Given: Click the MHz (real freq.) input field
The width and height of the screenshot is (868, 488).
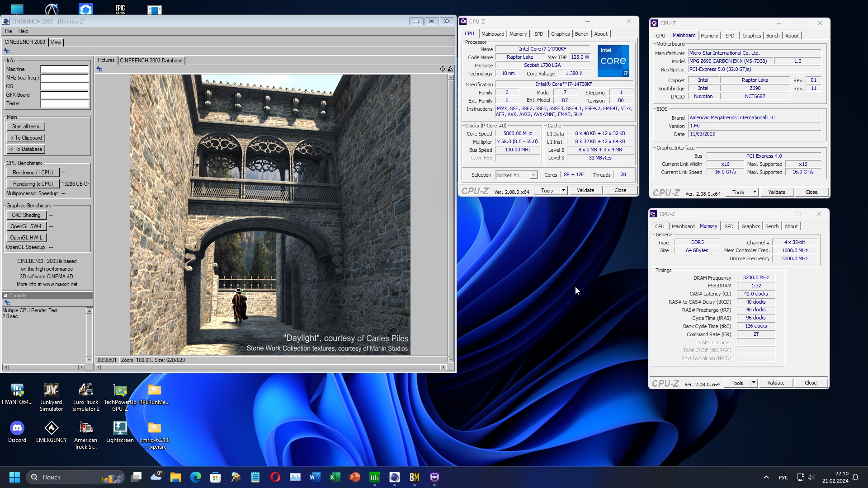Looking at the screenshot, I should (x=64, y=78).
